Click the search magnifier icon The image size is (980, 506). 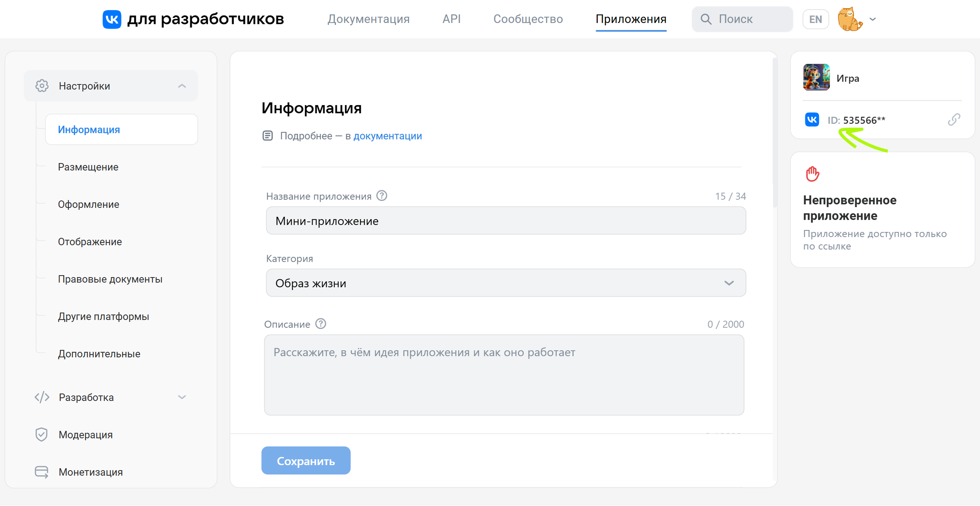point(707,19)
